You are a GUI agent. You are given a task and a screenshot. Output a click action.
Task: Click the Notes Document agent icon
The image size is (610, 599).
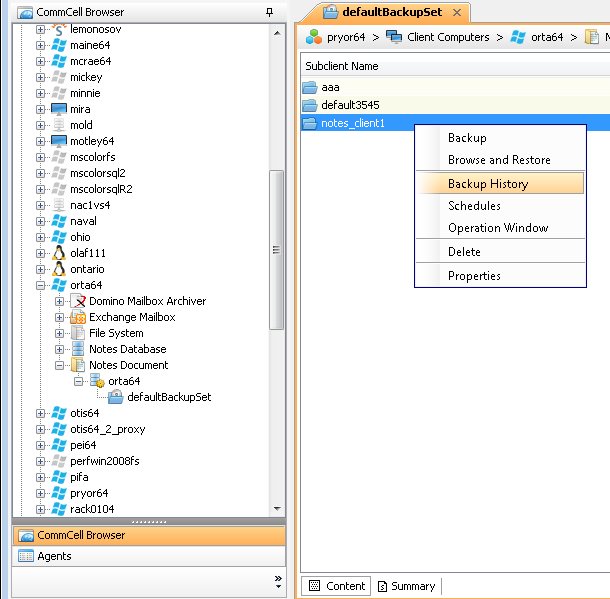pyautogui.click(x=78, y=365)
